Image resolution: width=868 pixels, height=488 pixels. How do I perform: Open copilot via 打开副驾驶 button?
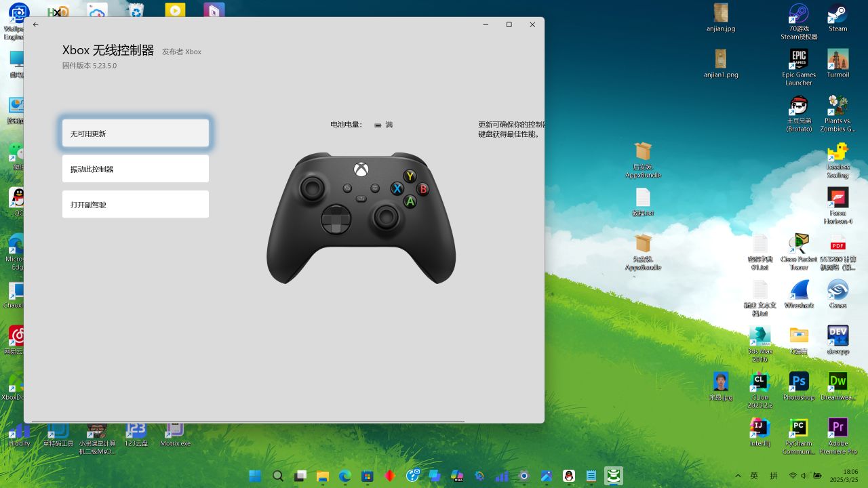136,204
